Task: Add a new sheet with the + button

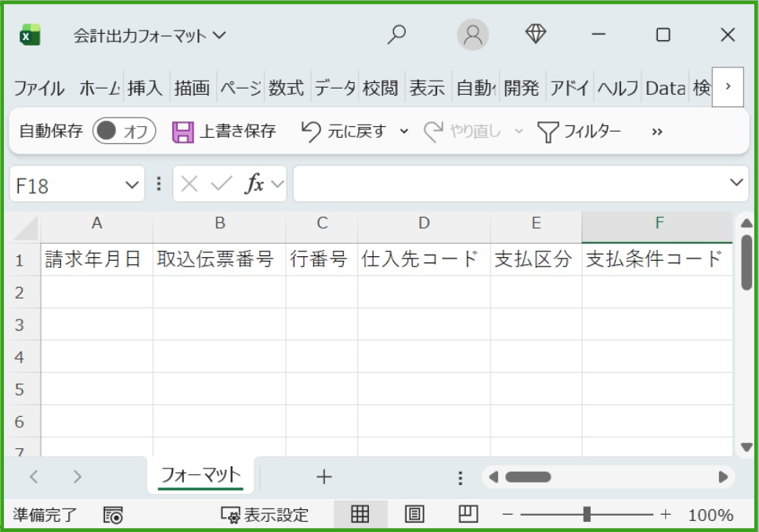Action: pos(323,475)
